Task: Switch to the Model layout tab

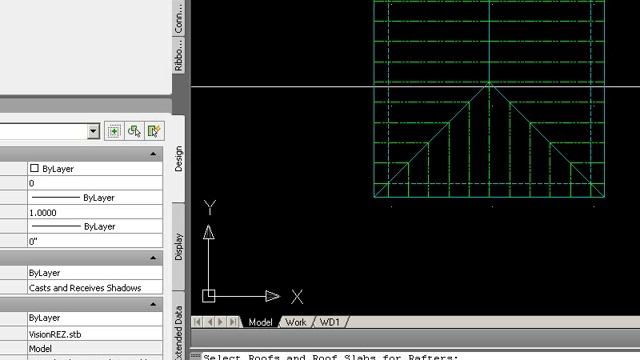Action: click(x=260, y=322)
